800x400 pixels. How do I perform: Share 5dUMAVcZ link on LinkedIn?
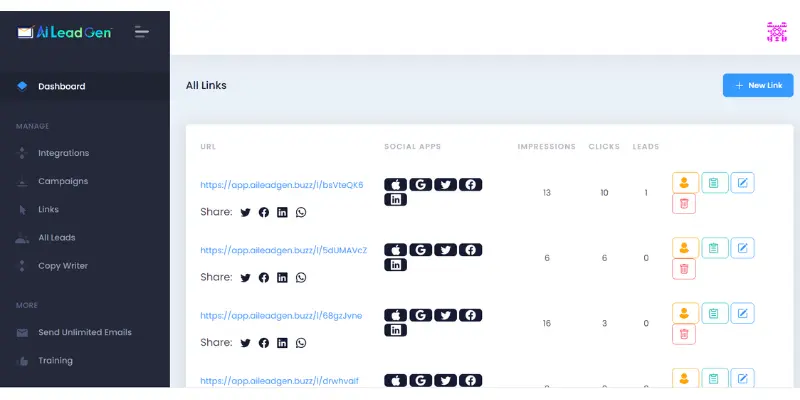(x=282, y=278)
